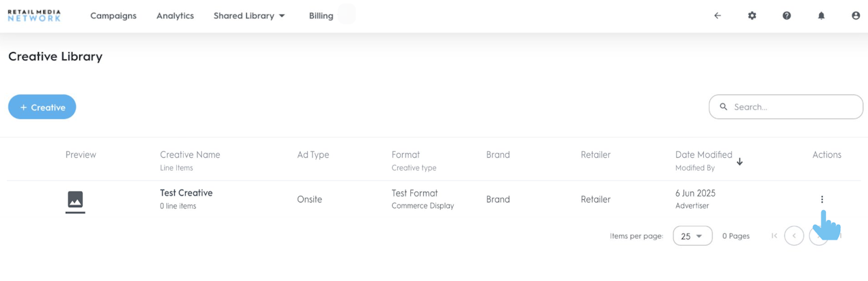Click the Test Creative image preview icon
The image size is (868, 281).
(75, 200)
